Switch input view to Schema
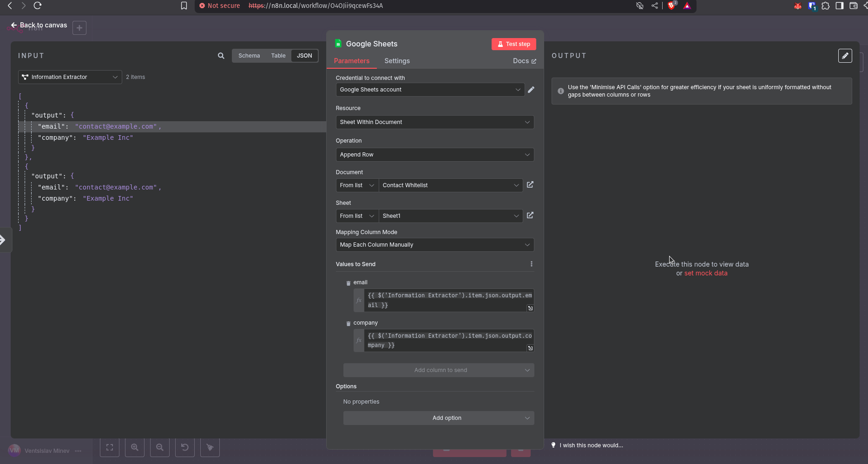Viewport: 868px width, 464px height. (x=249, y=56)
